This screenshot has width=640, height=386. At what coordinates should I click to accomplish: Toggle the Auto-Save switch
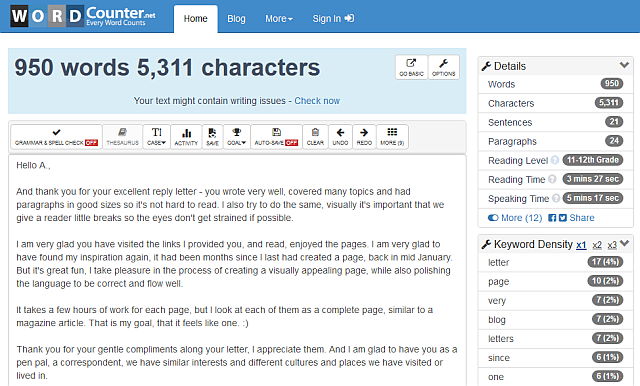pyautogui.click(x=276, y=137)
